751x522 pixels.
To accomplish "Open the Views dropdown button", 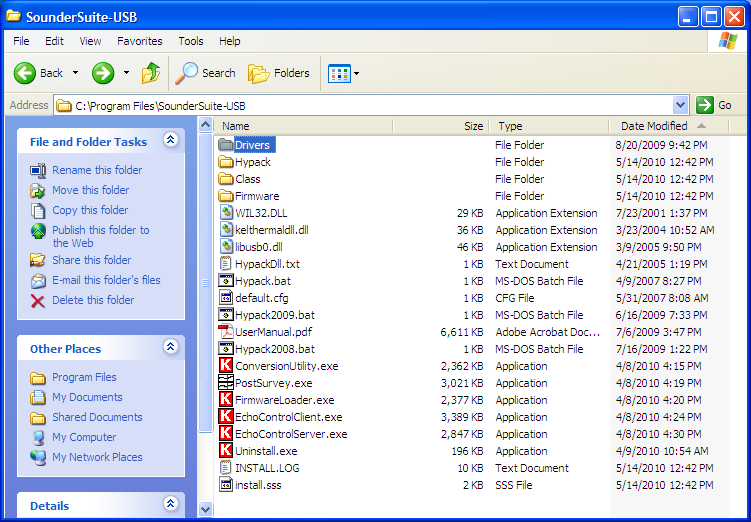I will coord(344,73).
